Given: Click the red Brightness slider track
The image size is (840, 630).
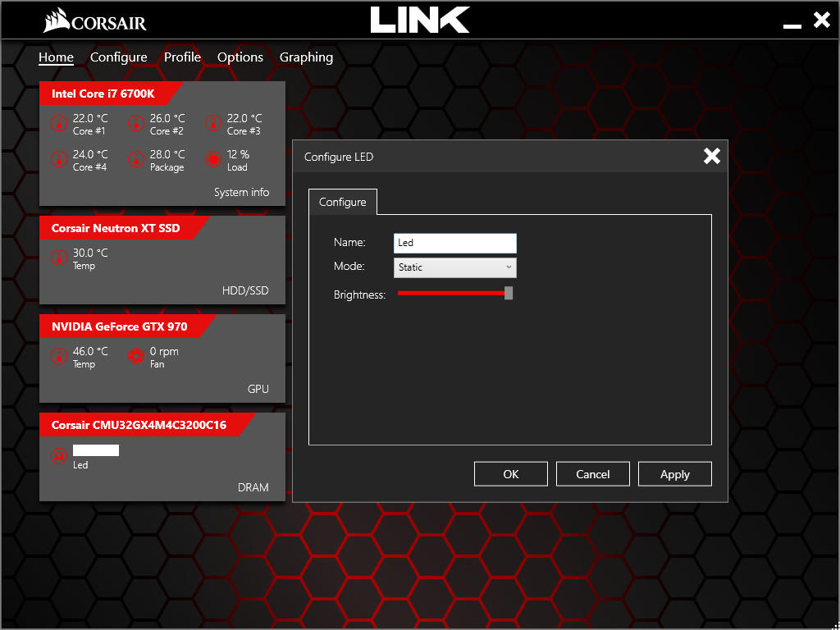Looking at the screenshot, I should [451, 293].
